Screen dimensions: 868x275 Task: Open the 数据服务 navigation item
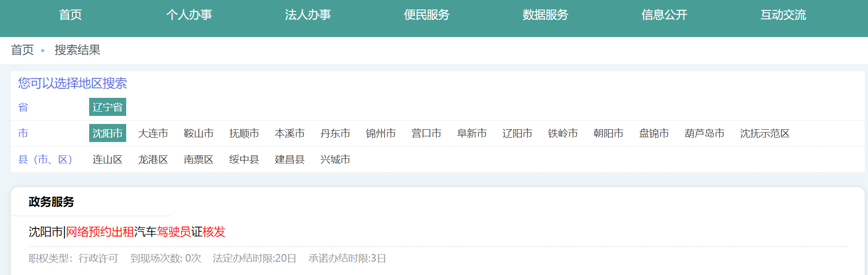(x=545, y=15)
